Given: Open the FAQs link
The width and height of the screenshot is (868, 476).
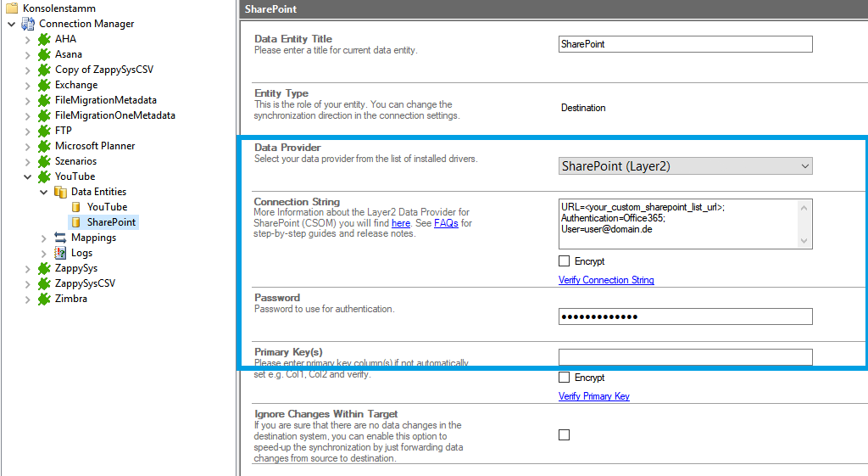Looking at the screenshot, I should [445, 223].
